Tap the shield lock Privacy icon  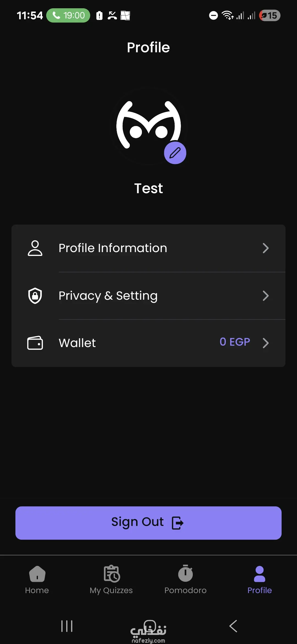(x=35, y=296)
